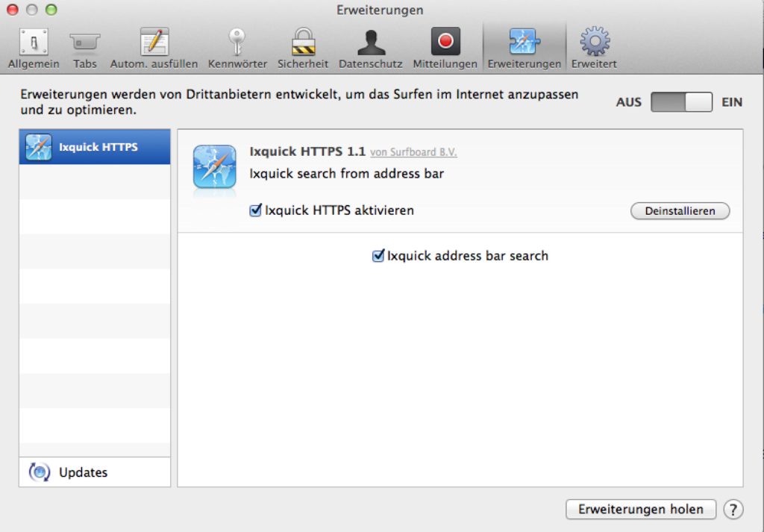Uncheck Ixquick HTTPS aktivieren checkbox

click(x=256, y=210)
